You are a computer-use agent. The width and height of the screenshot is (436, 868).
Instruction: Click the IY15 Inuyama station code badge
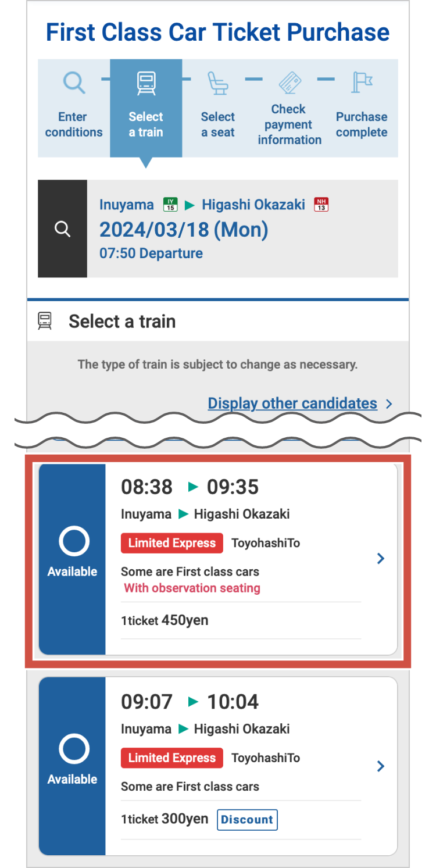tap(170, 205)
